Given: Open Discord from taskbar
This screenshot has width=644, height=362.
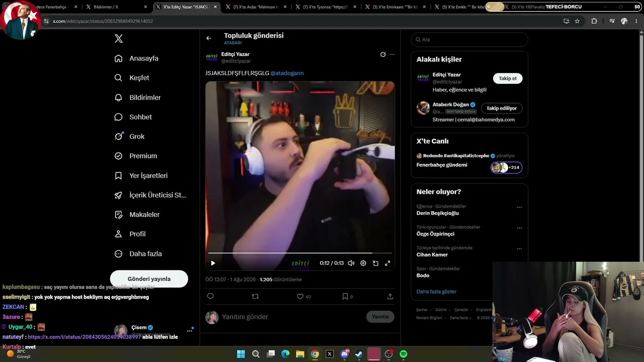Looking at the screenshot, I should (345, 354).
